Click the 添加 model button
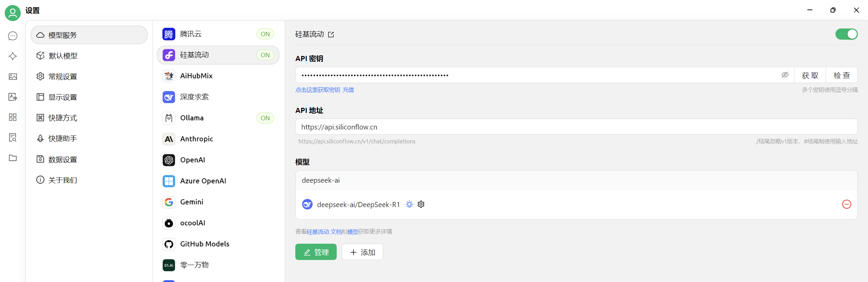Viewport: 868px width, 282px height. click(362, 252)
